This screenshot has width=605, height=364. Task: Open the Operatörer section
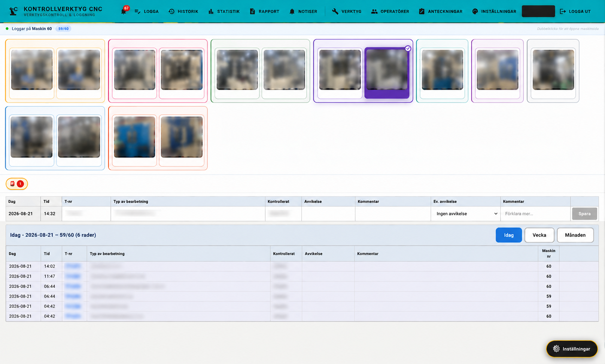point(390,12)
